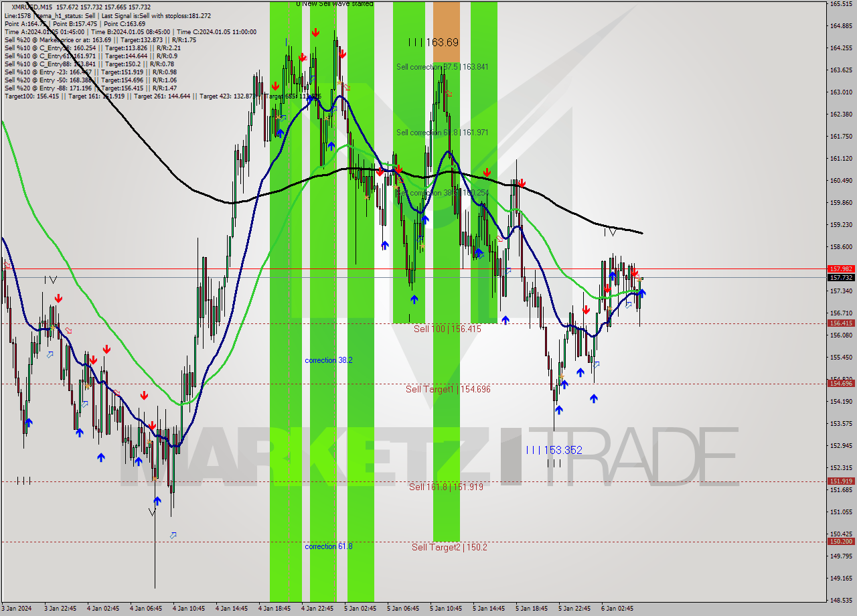Click the line with 'Target:113.826' and 'R/R:2.21'
857x616 pixels.
click(92, 48)
